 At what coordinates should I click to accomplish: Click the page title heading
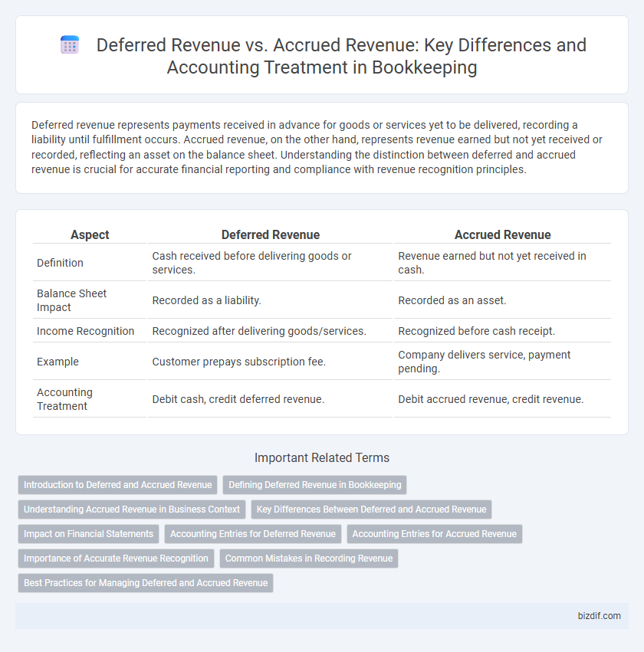tap(341, 56)
